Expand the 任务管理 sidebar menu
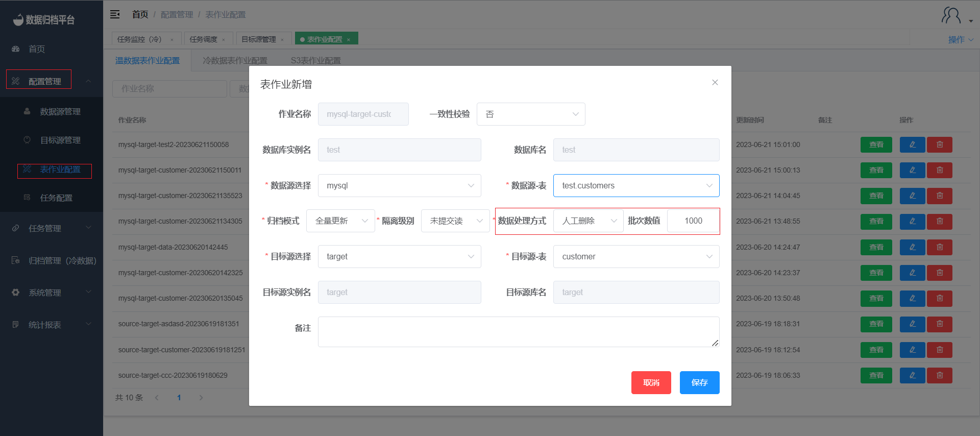The height and width of the screenshot is (436, 980). pos(52,228)
